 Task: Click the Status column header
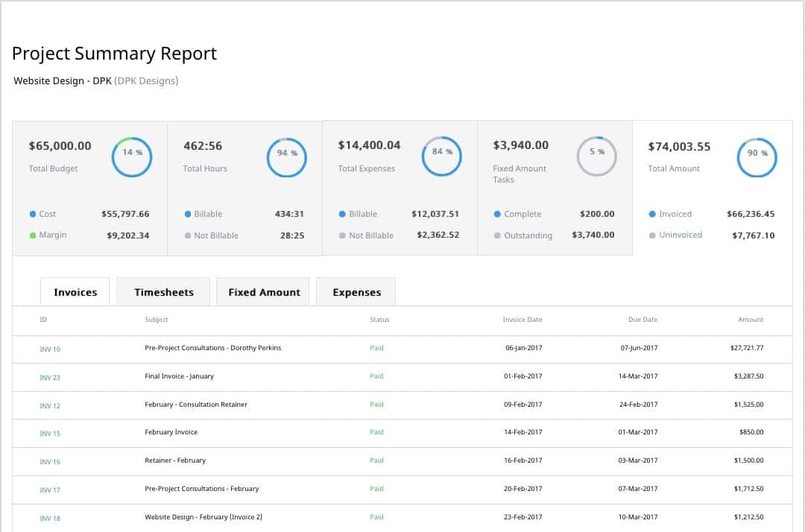[379, 320]
